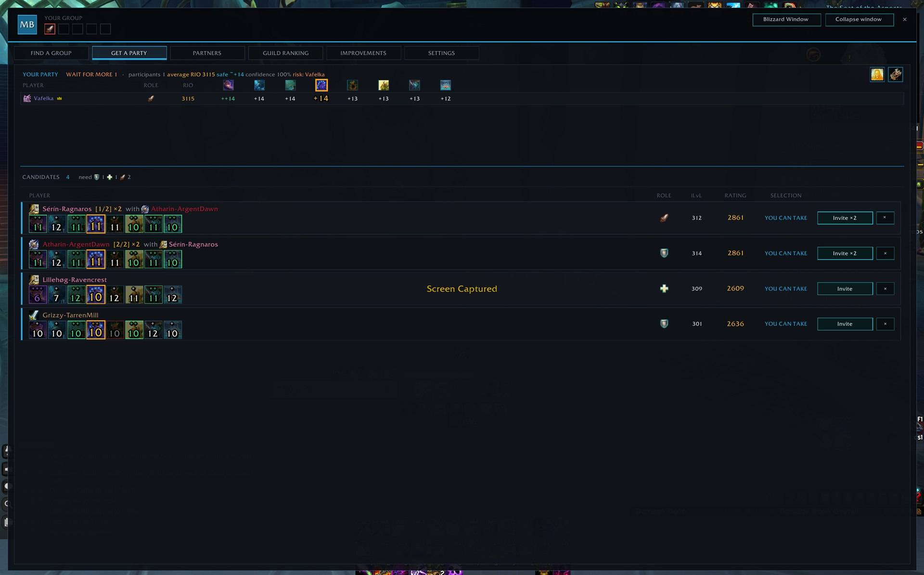Click the class icon left of Grizzy-TarrenMill name
Screen dimensions: 924x575
[34, 315]
